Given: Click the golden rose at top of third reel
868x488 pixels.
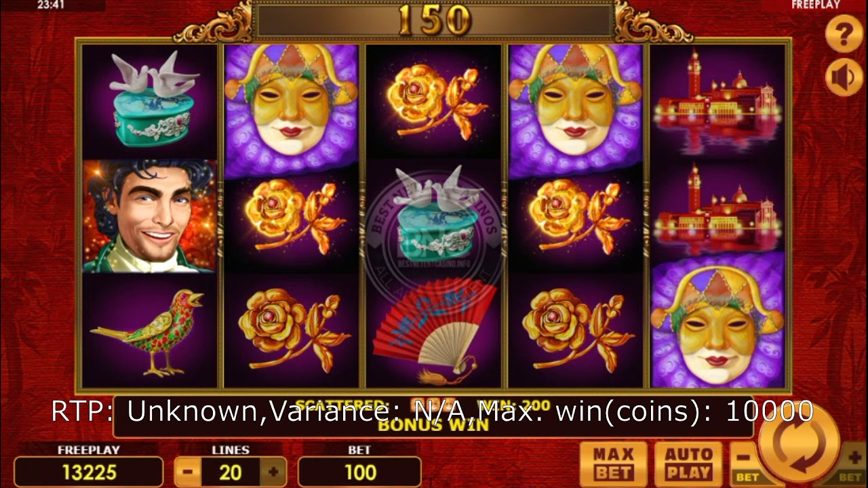Looking at the screenshot, I should (x=434, y=102).
